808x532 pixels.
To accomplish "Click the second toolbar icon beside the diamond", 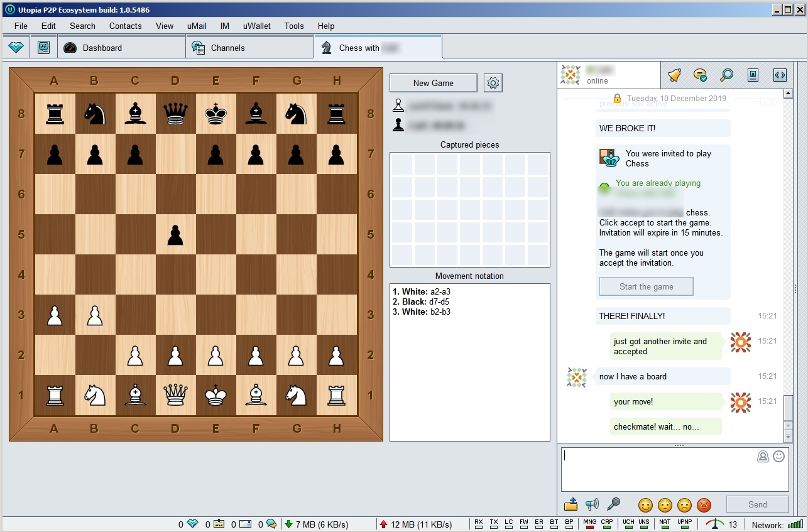I will tap(43, 48).
